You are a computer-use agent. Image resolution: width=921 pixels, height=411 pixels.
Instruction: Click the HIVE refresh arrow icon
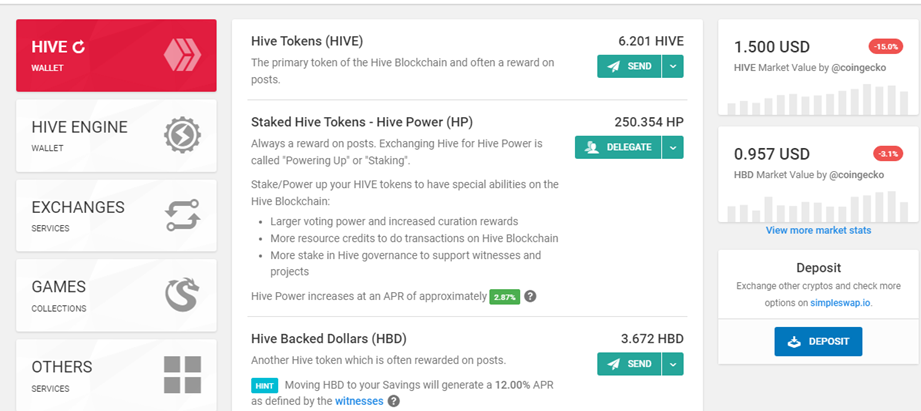point(79,47)
